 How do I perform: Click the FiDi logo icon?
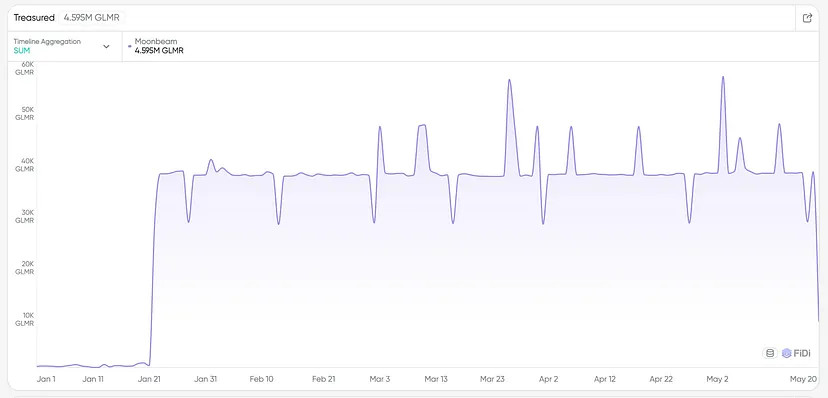coord(787,353)
